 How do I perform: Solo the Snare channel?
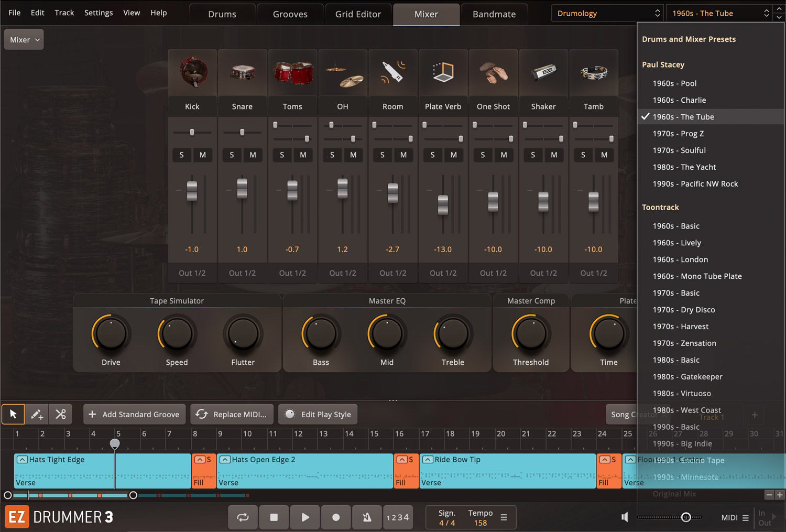232,155
